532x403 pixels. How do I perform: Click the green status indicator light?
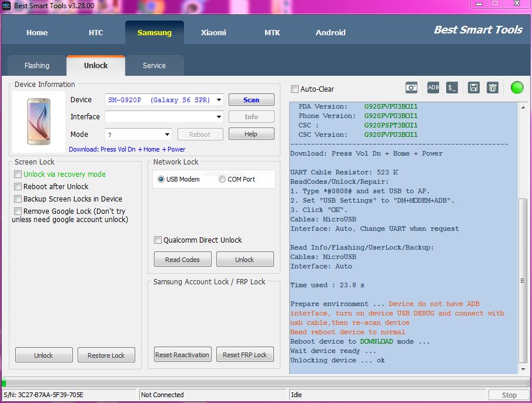(x=517, y=88)
